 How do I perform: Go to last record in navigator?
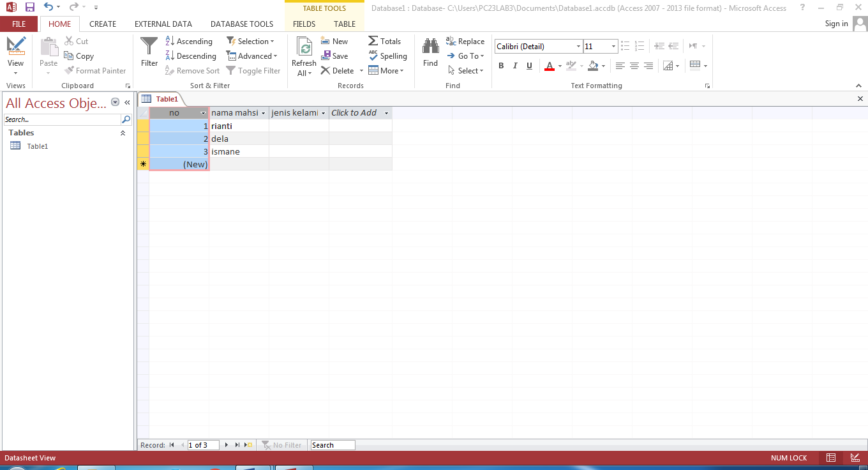click(237, 445)
